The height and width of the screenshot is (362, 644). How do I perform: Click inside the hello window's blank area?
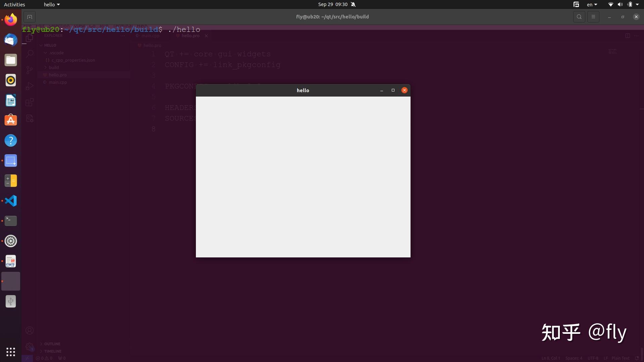(x=303, y=177)
